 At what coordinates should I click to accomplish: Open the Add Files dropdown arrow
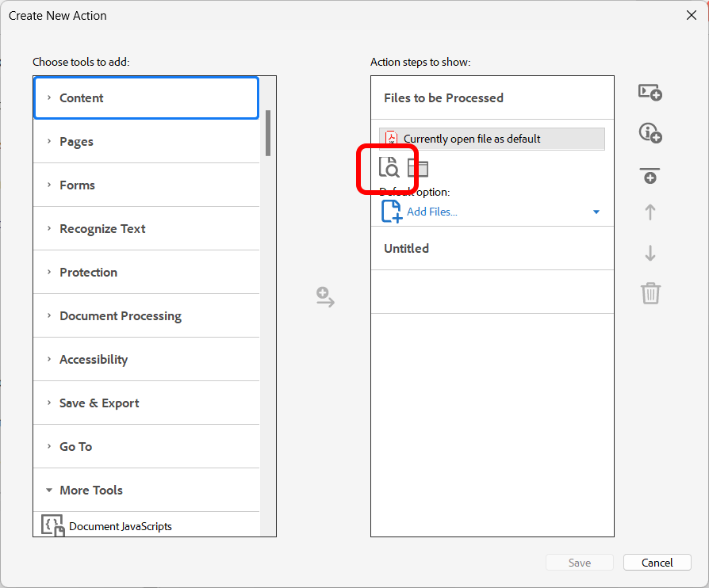(x=596, y=212)
